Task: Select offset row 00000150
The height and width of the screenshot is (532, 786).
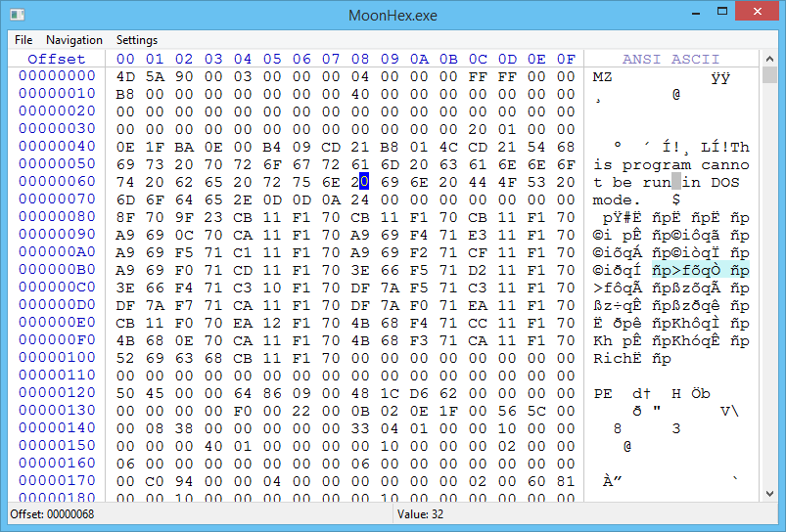Action: pyautogui.click(x=57, y=445)
